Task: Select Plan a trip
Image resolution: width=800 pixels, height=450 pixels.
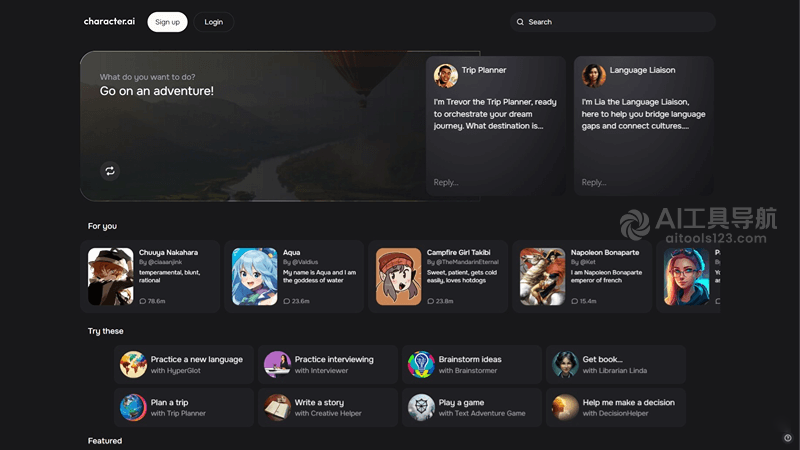Action: pyautogui.click(x=184, y=407)
